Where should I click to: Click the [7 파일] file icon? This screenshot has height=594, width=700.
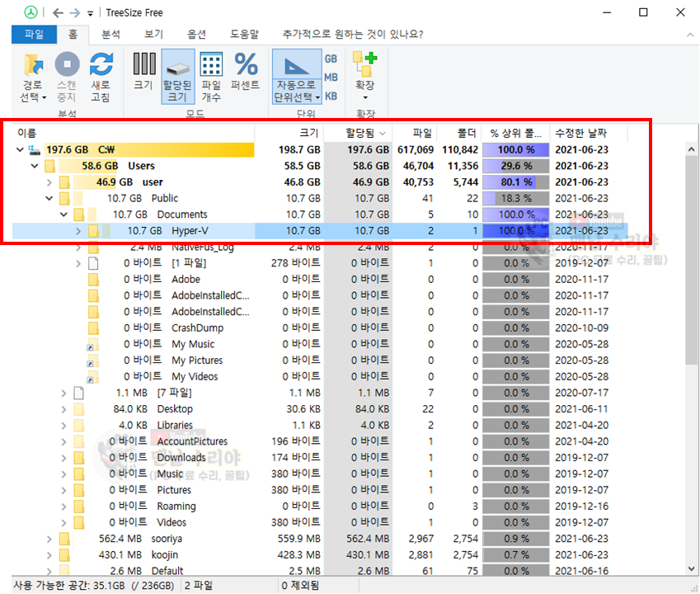[x=78, y=393]
